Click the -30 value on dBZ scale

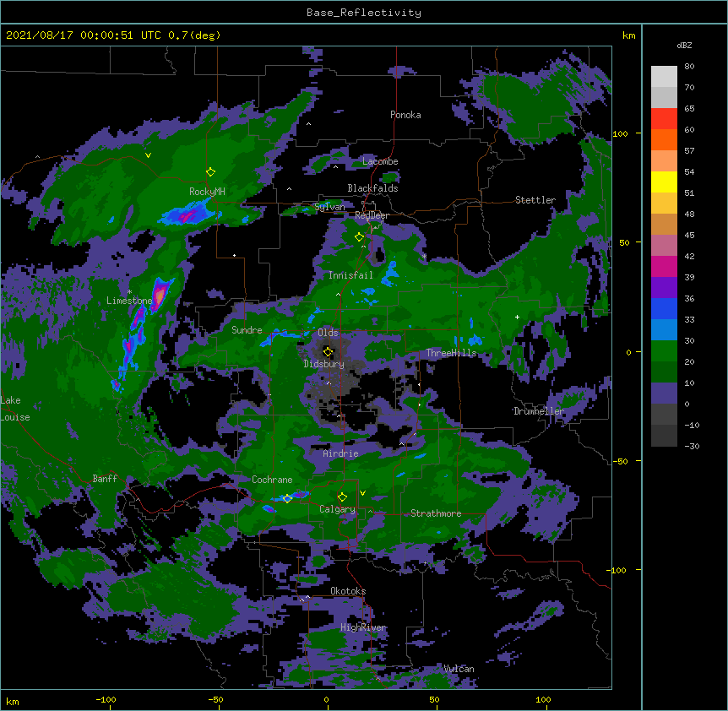pyautogui.click(x=692, y=447)
